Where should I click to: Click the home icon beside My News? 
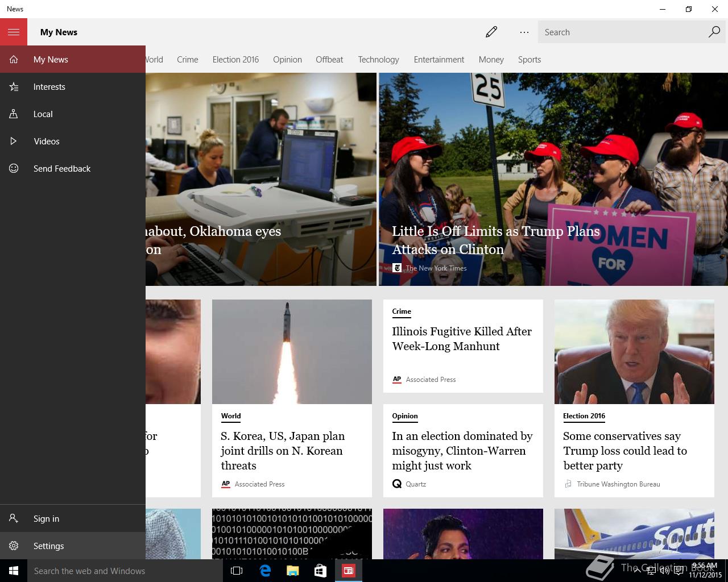pos(14,59)
